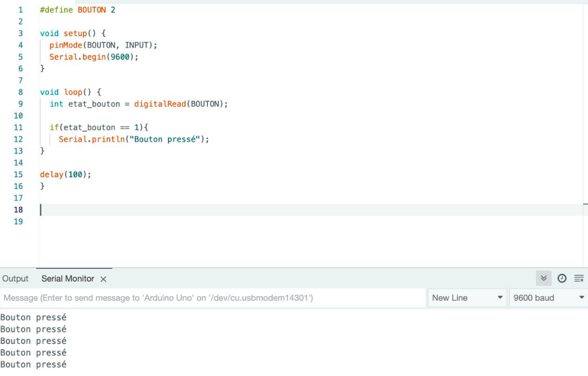
Task: Click the delay(100) statement
Action: (66, 174)
